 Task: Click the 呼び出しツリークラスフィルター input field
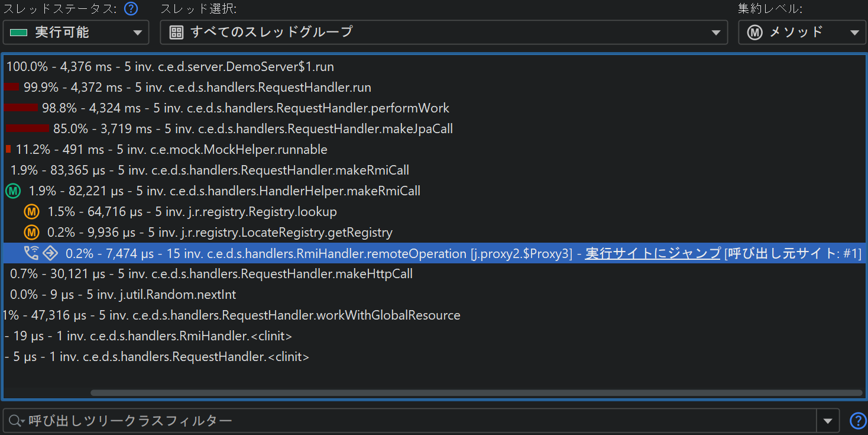point(414,421)
